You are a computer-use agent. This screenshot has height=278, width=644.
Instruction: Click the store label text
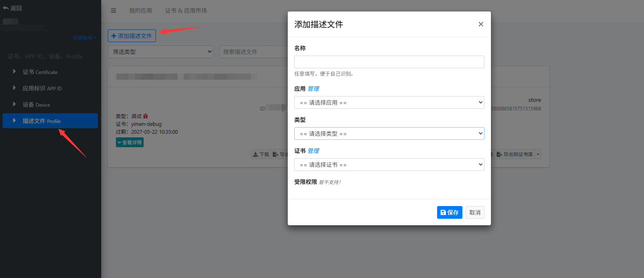[535, 100]
